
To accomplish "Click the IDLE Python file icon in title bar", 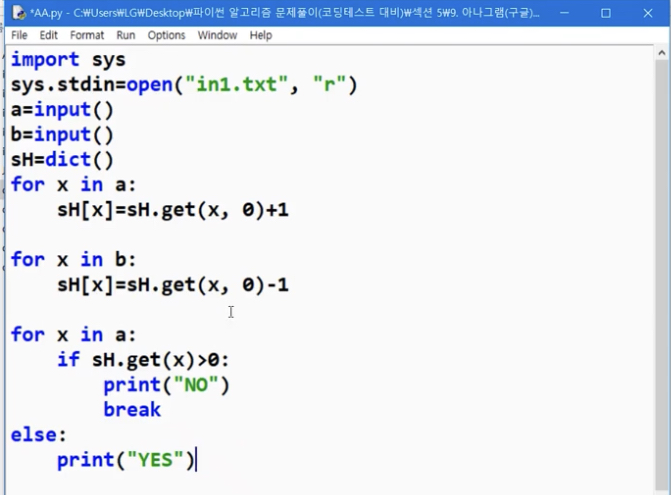I will click(x=18, y=12).
